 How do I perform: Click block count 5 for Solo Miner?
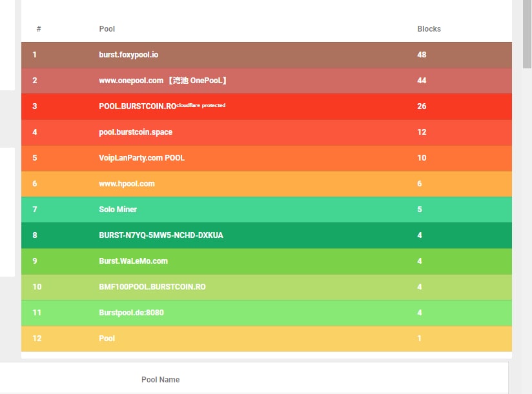pos(420,210)
